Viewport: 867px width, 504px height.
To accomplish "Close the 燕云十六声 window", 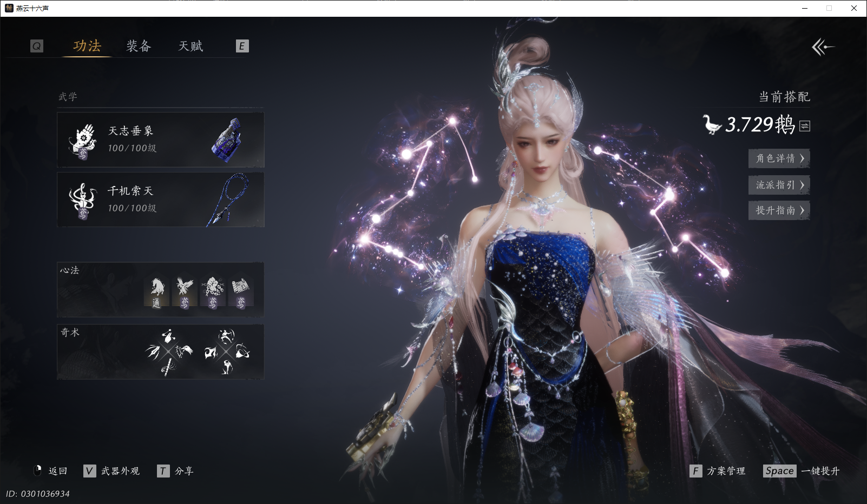I will tap(854, 8).
